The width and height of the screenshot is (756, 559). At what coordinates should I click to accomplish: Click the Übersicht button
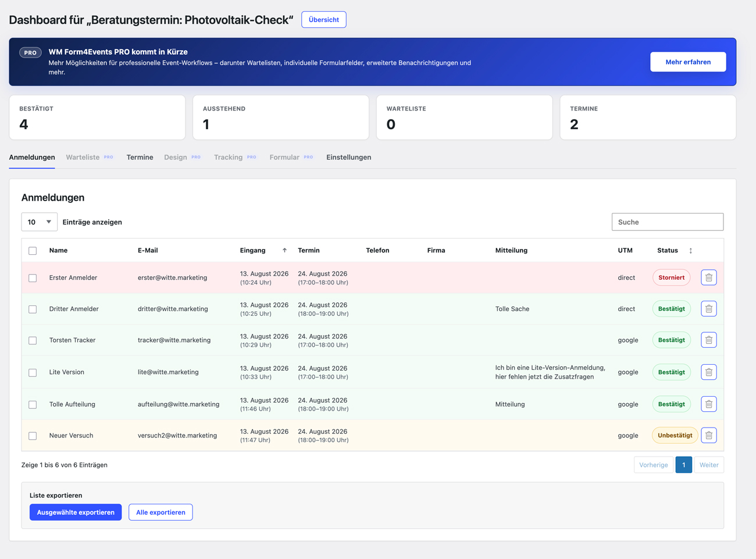point(324,20)
